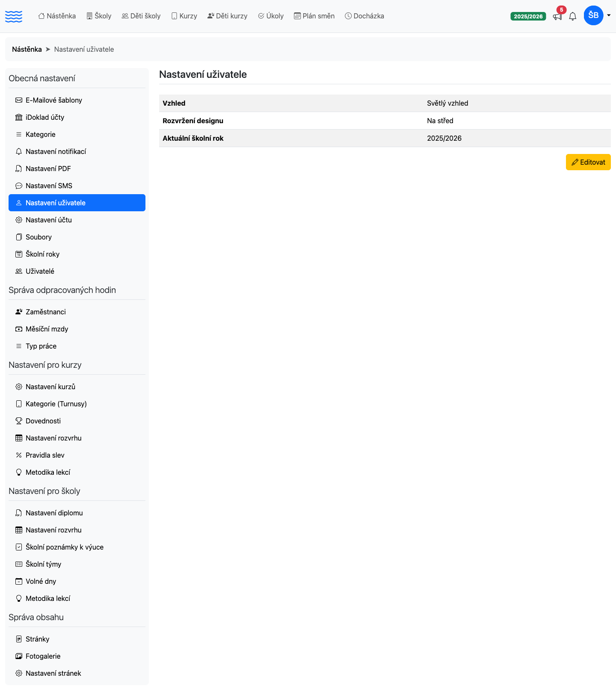Click the envelope icon beside E-Mailové šablony

tap(19, 100)
